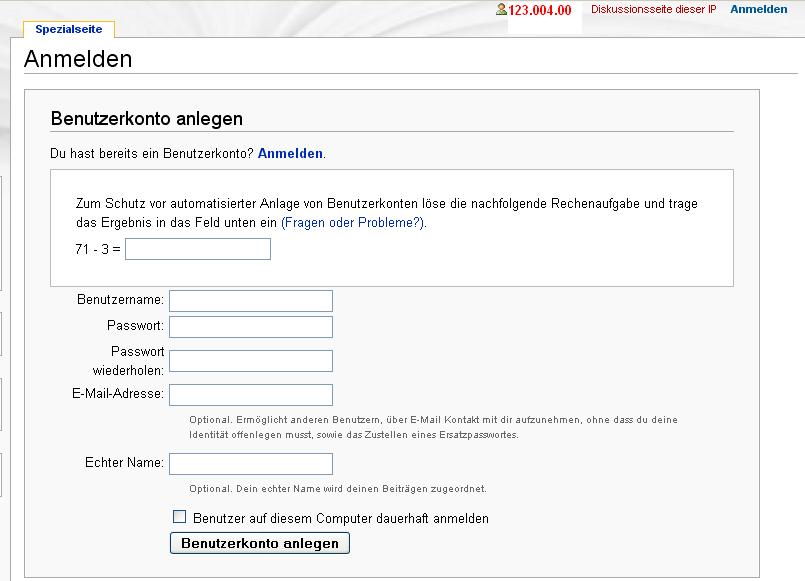Image resolution: width=805 pixels, height=581 pixels.
Task: Follow the bold Anmelden link after Benutzerkonto question
Action: pyautogui.click(x=290, y=153)
